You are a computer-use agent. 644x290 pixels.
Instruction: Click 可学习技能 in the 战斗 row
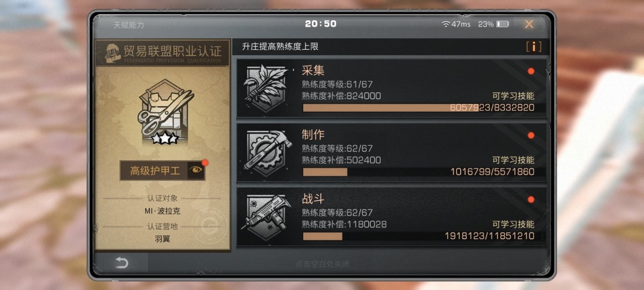click(x=513, y=224)
